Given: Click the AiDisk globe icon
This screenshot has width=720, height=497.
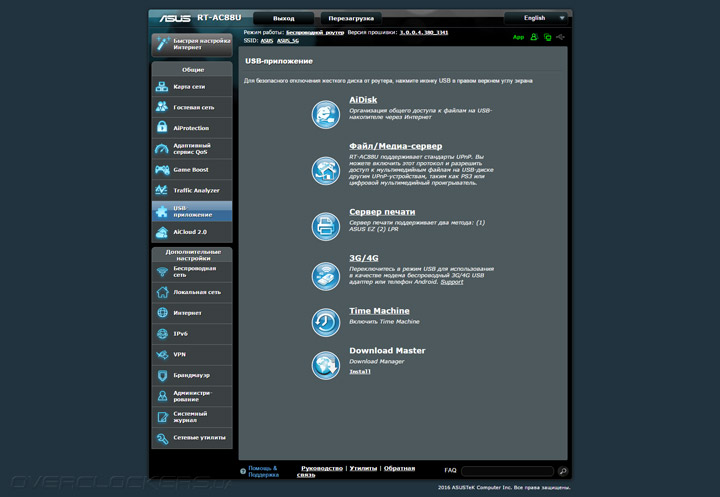Looking at the screenshot, I should pos(326,114).
